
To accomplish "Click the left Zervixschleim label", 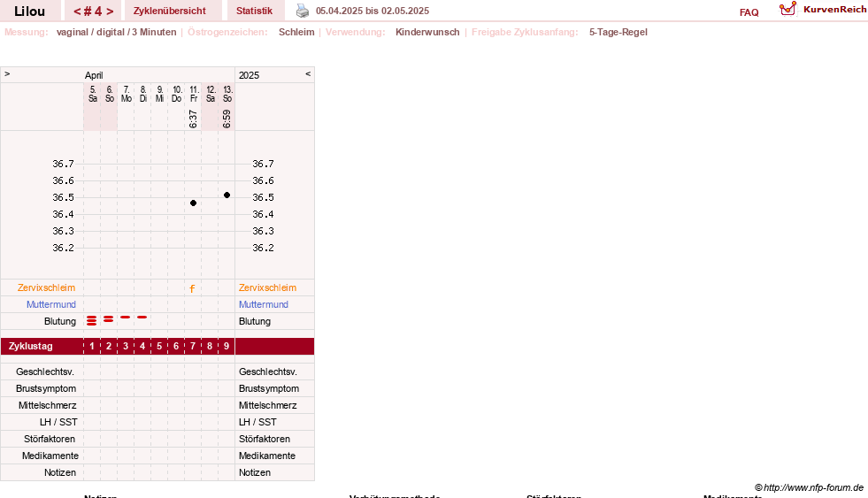I will tap(47, 287).
